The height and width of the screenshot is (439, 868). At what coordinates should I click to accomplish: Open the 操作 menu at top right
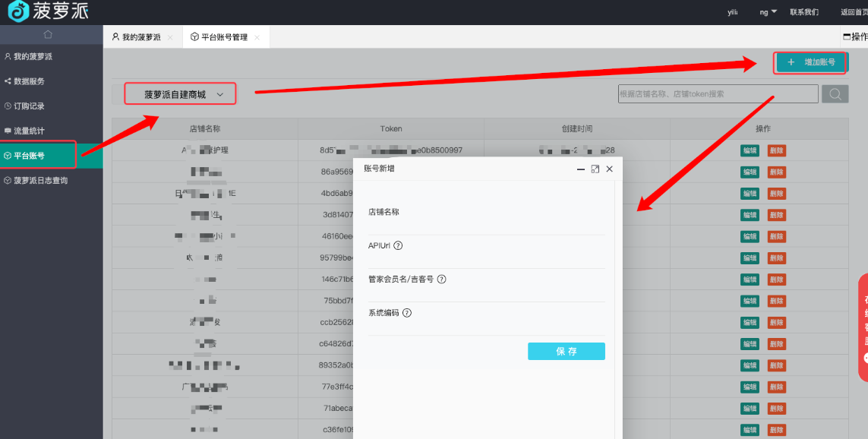(x=855, y=36)
